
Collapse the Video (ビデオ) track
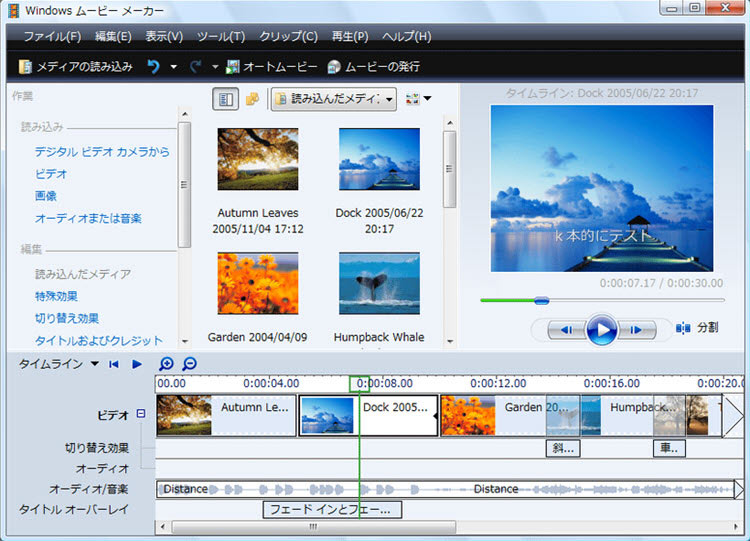141,413
